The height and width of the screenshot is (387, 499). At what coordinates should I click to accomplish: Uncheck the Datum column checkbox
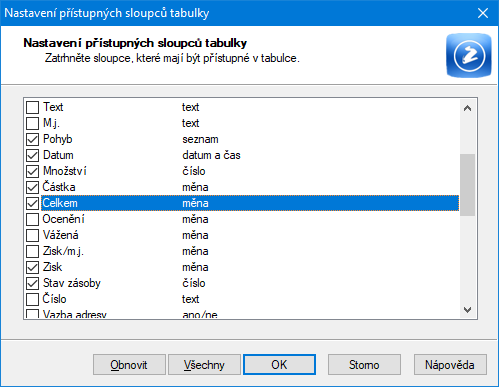pyautogui.click(x=32, y=155)
